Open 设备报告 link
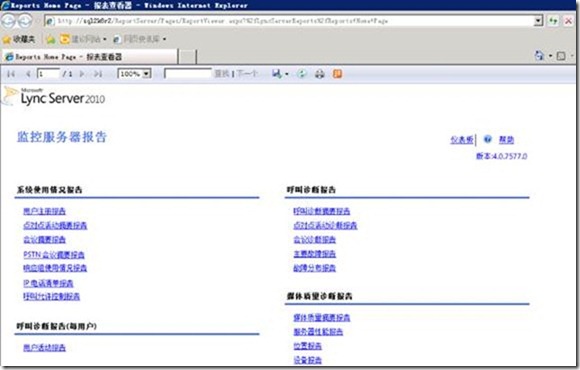580x370 pixels. (308, 360)
